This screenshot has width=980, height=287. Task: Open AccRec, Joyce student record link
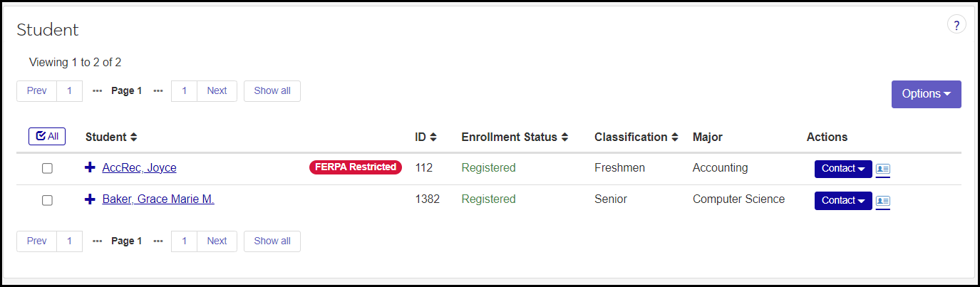(139, 168)
